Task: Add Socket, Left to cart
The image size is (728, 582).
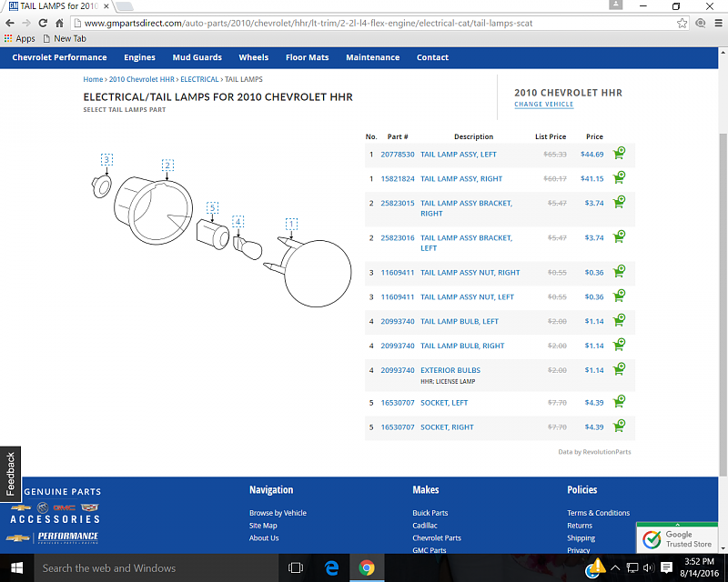Action: 619,401
